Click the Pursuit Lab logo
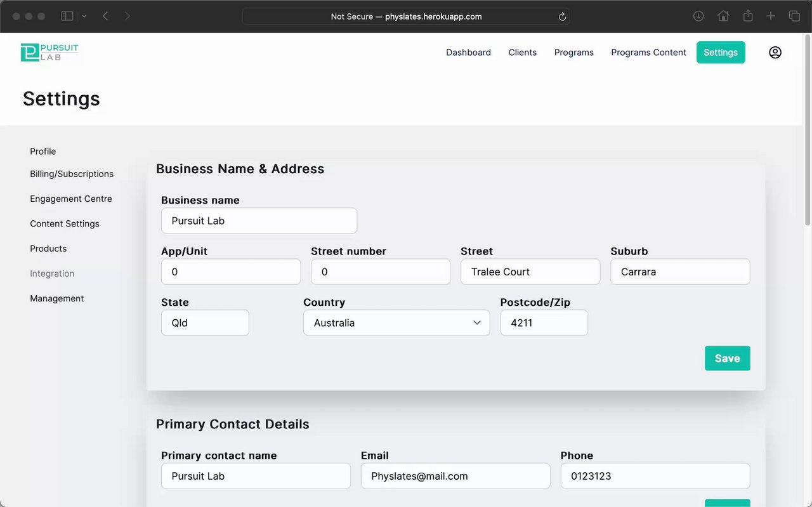 point(49,53)
